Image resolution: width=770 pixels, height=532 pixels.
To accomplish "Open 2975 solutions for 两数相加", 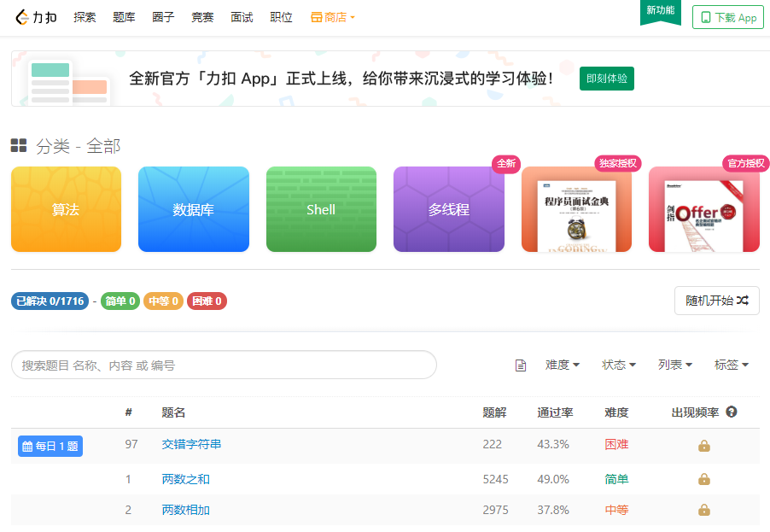I will [495, 510].
